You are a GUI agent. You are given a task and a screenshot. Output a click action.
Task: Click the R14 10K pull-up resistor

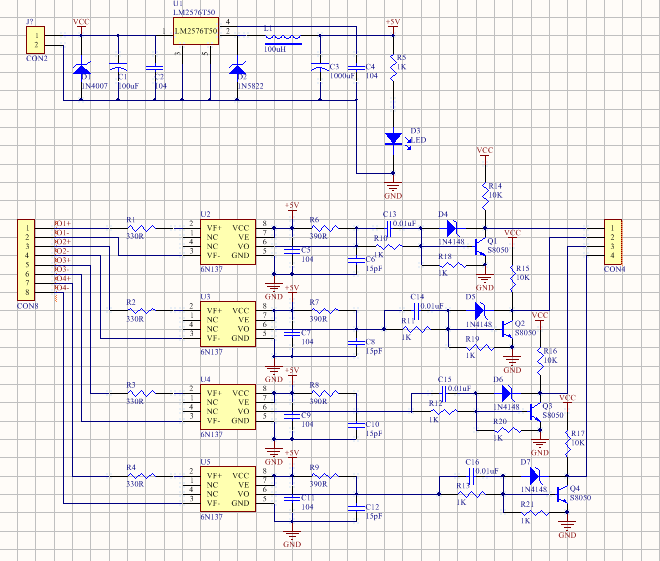(485, 196)
